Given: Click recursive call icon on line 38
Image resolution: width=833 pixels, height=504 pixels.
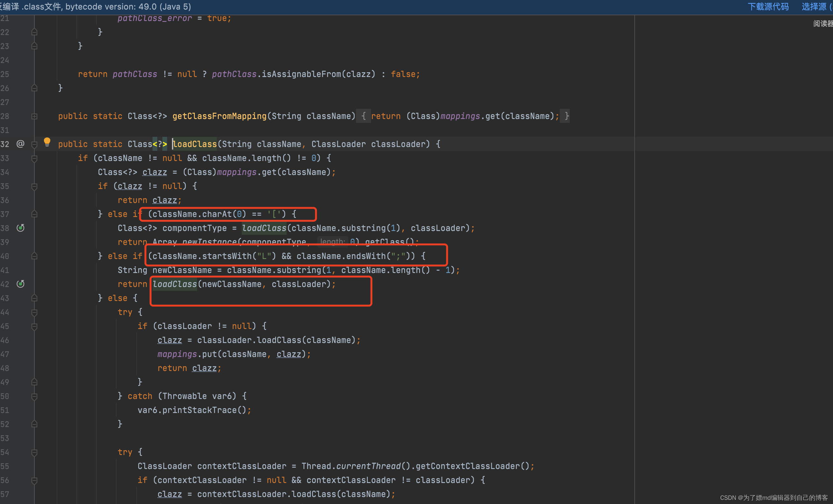Looking at the screenshot, I should point(20,228).
